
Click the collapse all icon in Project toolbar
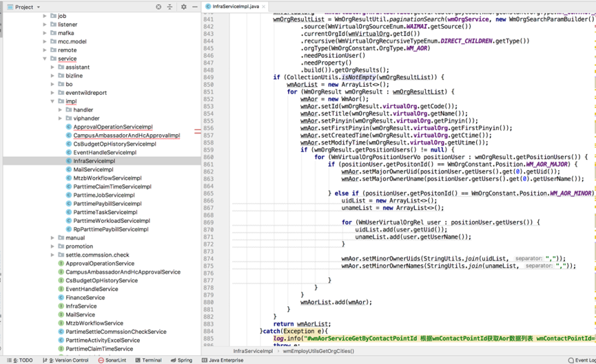tap(170, 7)
